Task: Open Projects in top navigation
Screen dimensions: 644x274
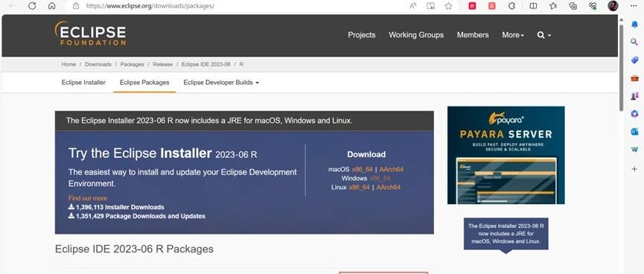Action: pos(361,35)
